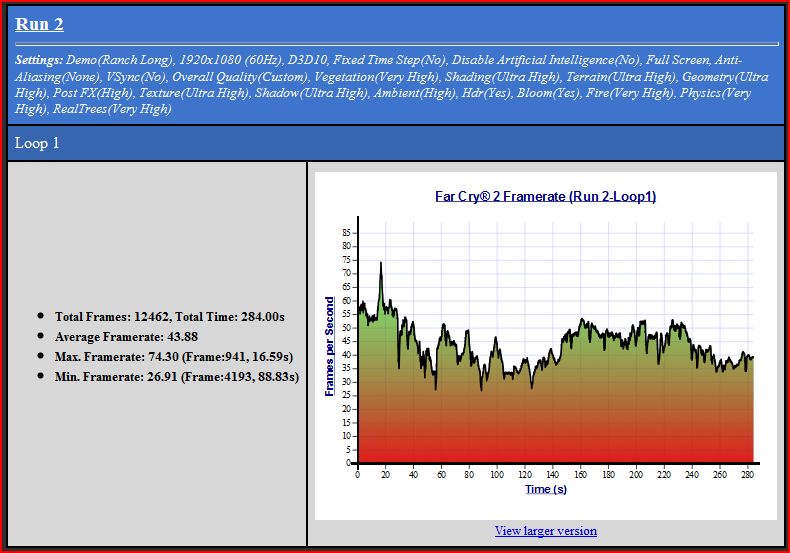This screenshot has width=790, height=553.
Task: Click the '1920x1080 (60Hz)' setting text
Action: tap(230, 60)
